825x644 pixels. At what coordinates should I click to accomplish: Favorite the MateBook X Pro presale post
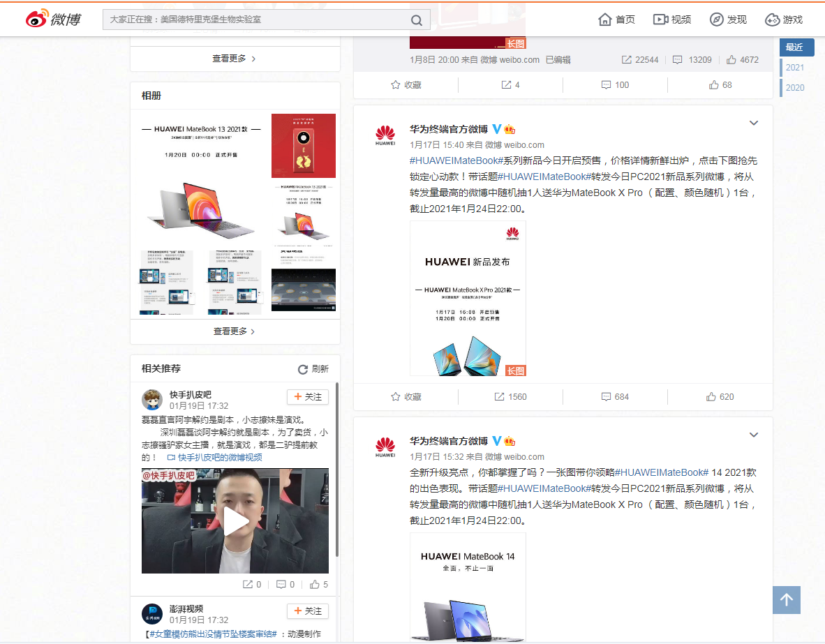(406, 396)
